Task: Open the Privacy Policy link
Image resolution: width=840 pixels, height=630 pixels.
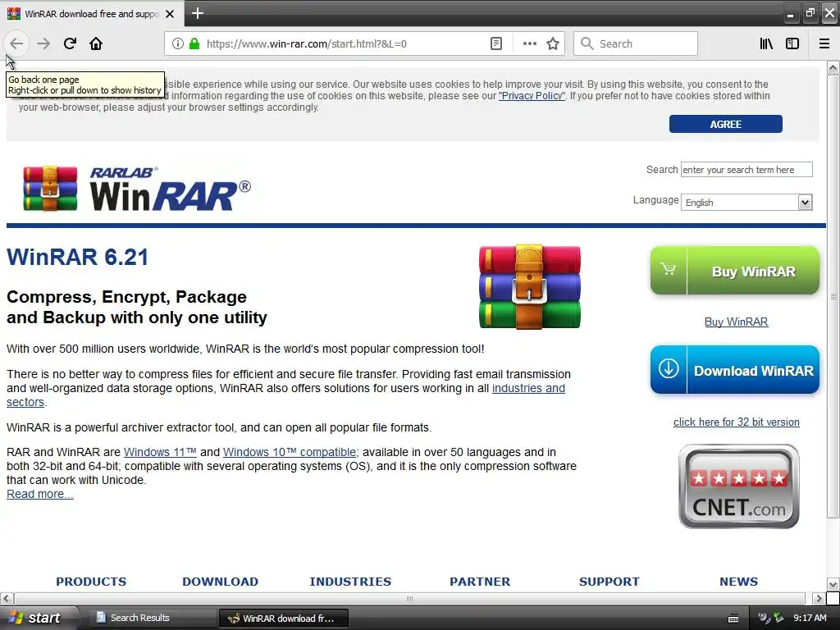Action: coord(532,96)
